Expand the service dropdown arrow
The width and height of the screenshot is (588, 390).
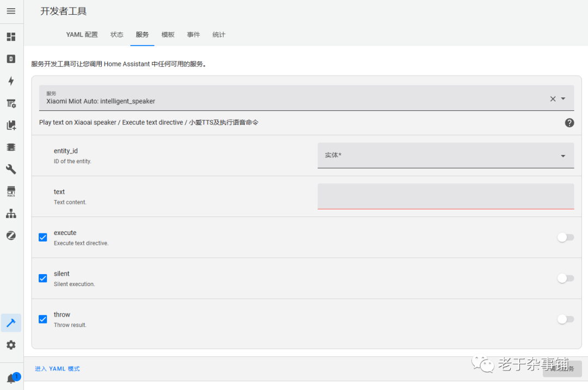[563, 98]
